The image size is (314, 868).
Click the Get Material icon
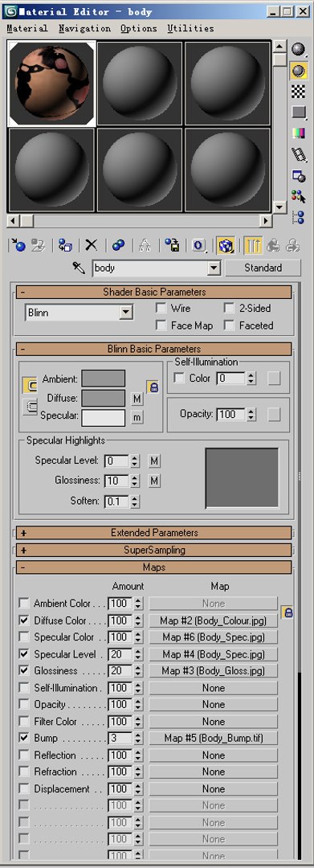(x=18, y=246)
